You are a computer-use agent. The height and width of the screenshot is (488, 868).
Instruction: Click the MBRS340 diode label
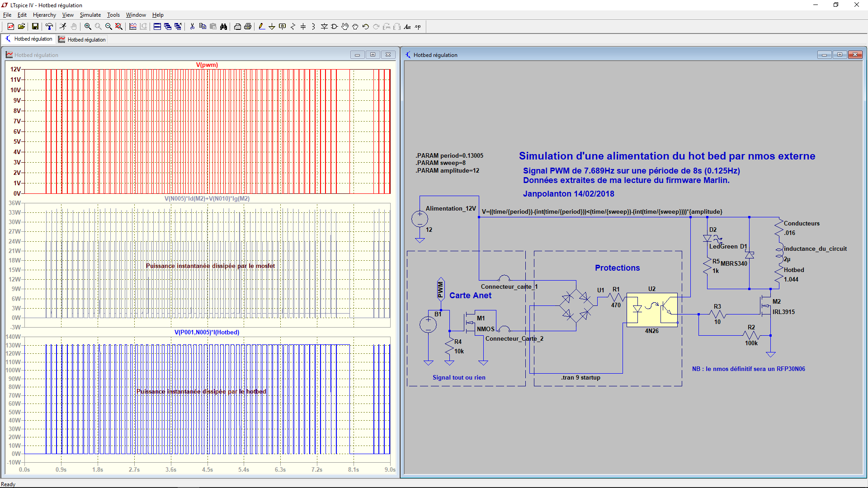click(734, 264)
